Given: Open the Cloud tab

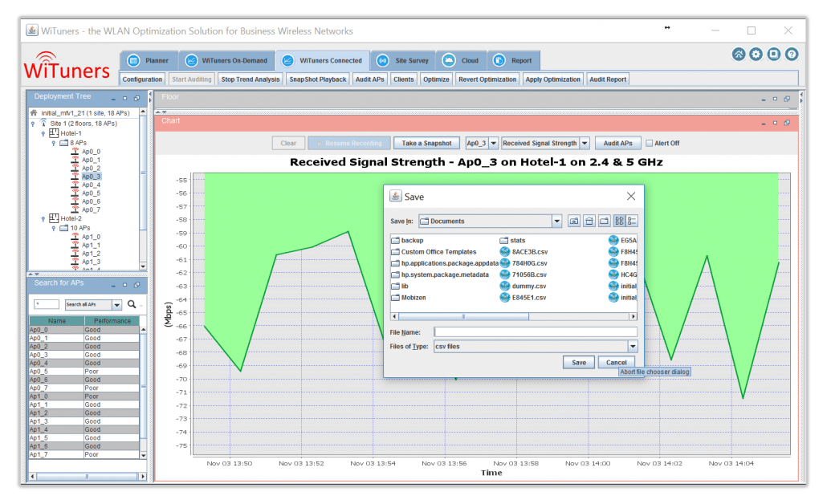Looking at the screenshot, I should pos(462,61).
